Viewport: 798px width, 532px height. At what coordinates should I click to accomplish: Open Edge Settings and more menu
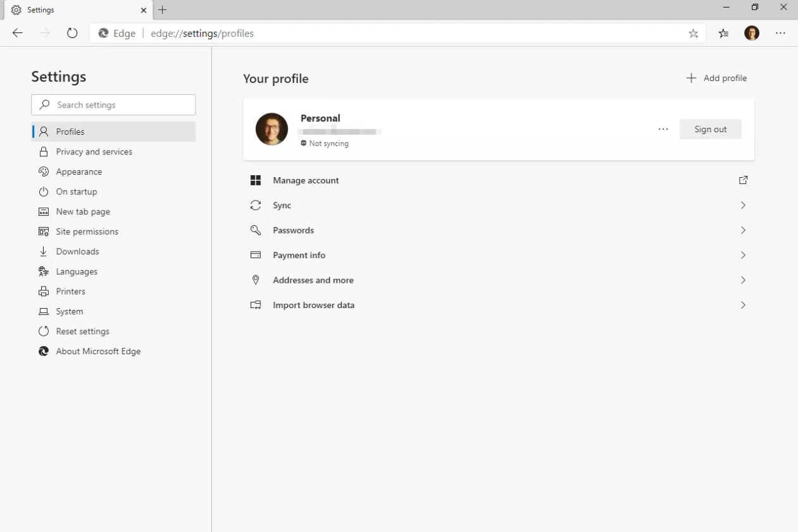pyautogui.click(x=780, y=34)
